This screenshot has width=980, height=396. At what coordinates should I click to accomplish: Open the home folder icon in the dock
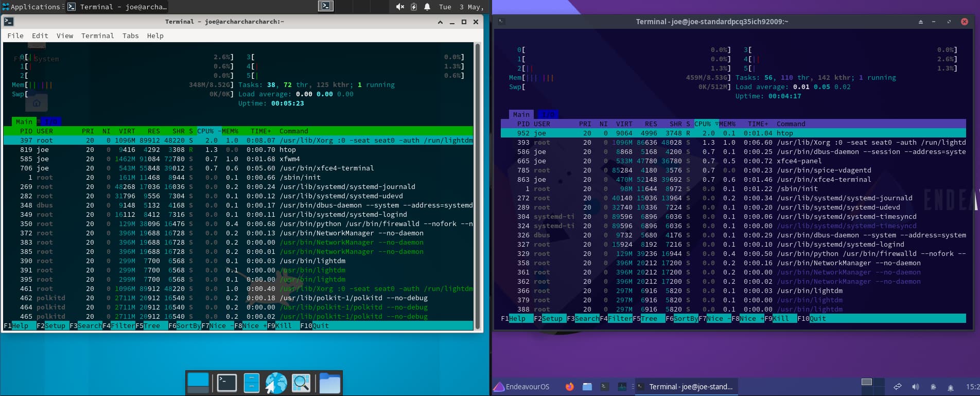coord(329,383)
